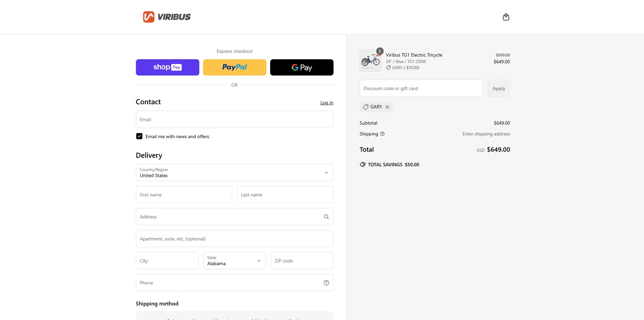Click the Electric Tricycle product thumbnail
The height and width of the screenshot is (320, 644).
(x=371, y=60)
